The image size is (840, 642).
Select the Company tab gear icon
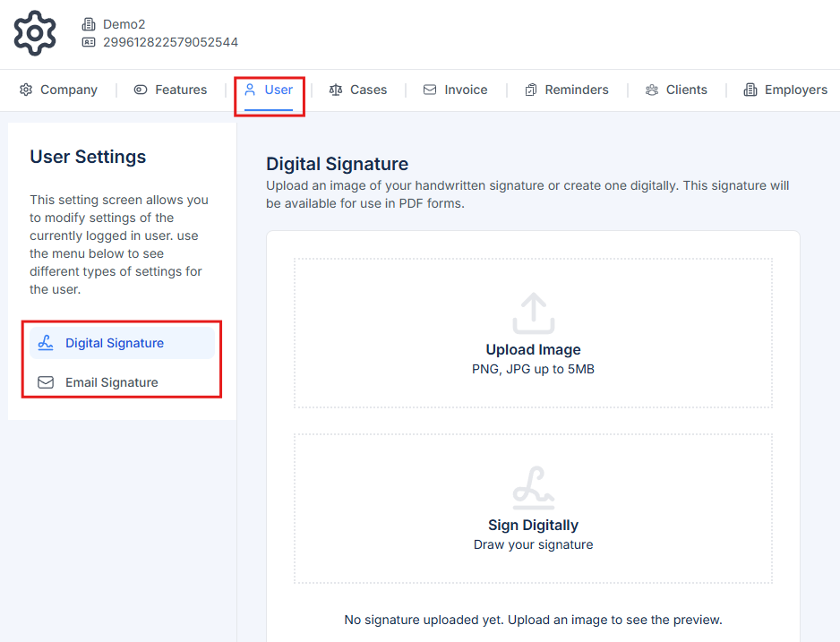coord(27,90)
